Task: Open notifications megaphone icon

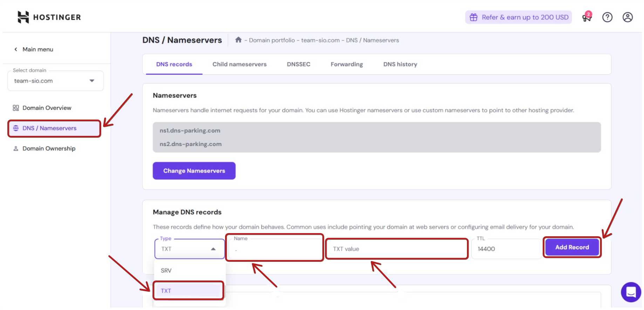Action: (x=587, y=17)
